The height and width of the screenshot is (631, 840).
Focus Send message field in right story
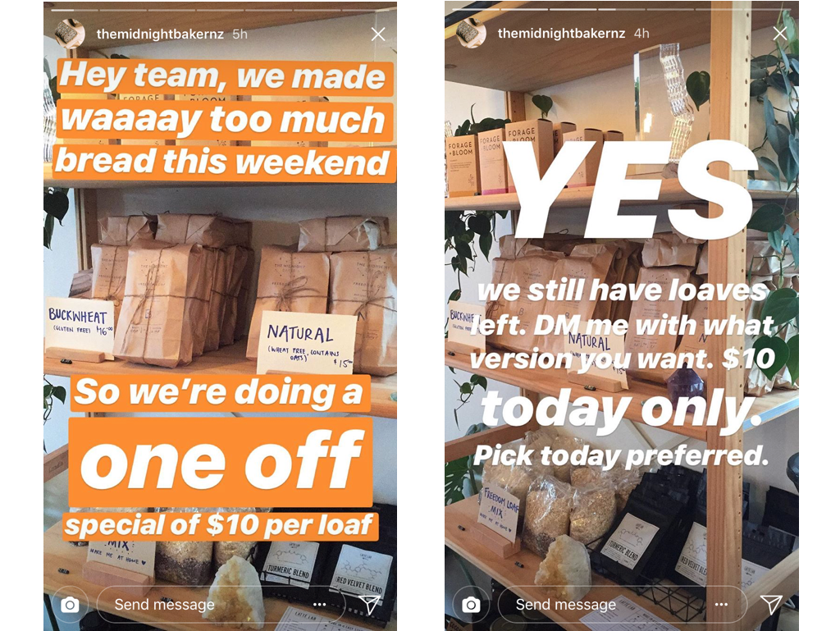click(622, 604)
